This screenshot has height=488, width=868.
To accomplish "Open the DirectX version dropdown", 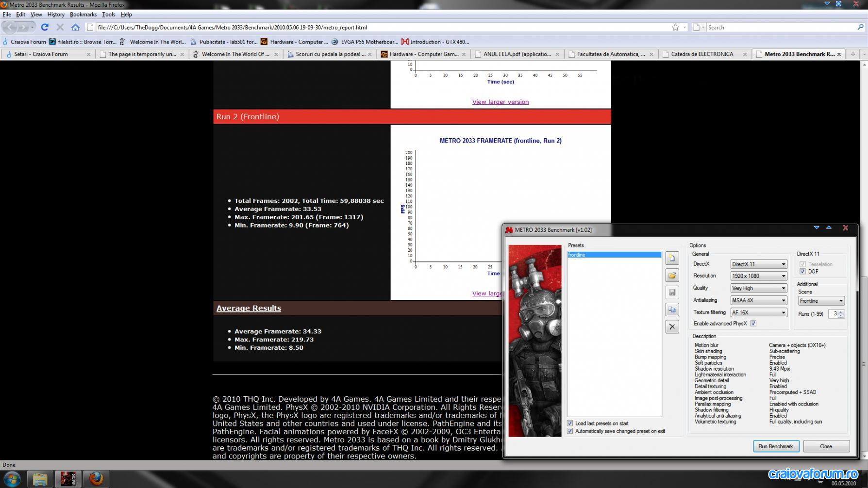I will [759, 264].
